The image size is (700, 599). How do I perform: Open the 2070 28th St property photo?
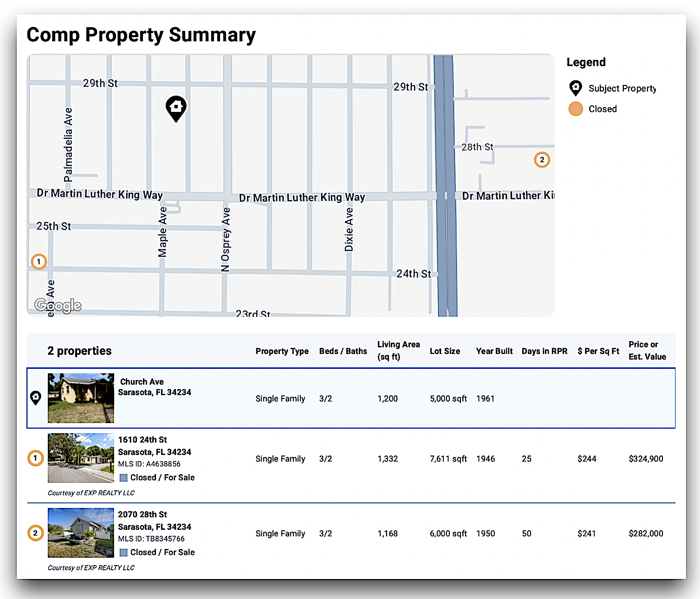coord(81,533)
